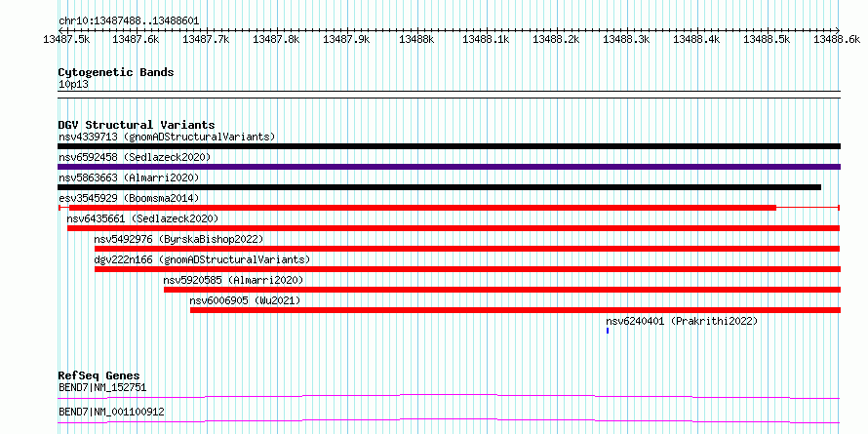Click the 13488.3k ruler position

(626, 39)
